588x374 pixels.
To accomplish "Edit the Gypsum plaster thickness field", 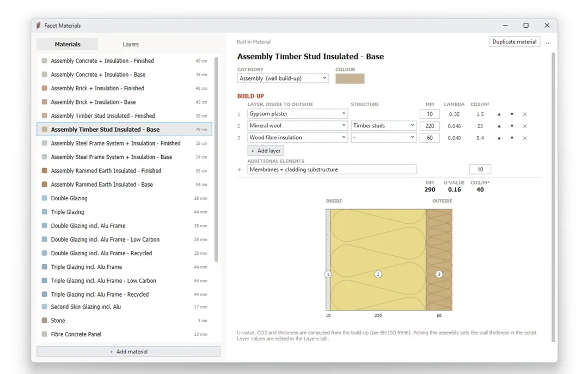I will coord(430,114).
